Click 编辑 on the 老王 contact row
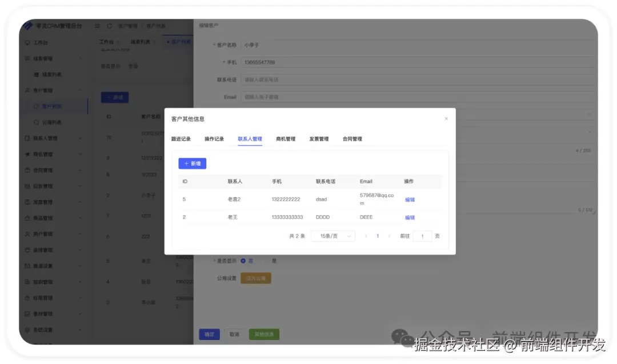This screenshot has width=617, height=364. [x=409, y=217]
